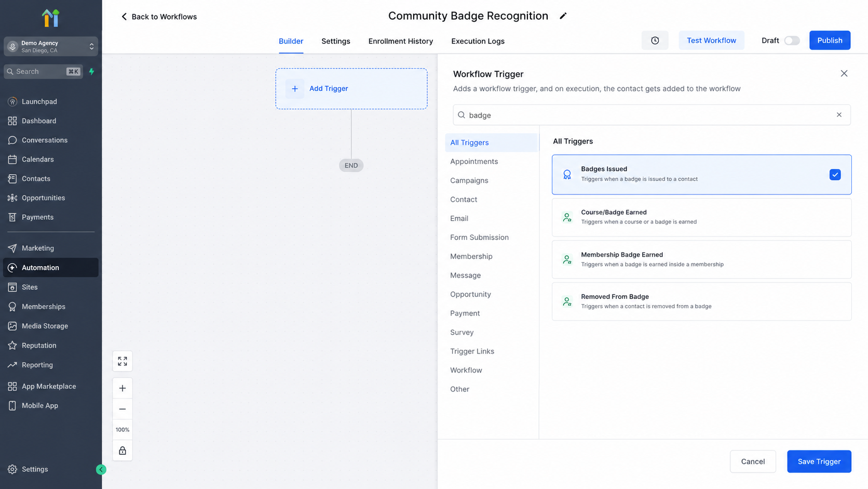This screenshot has height=489, width=868.
Task: Click the Test Workflow button
Action: [711, 41]
